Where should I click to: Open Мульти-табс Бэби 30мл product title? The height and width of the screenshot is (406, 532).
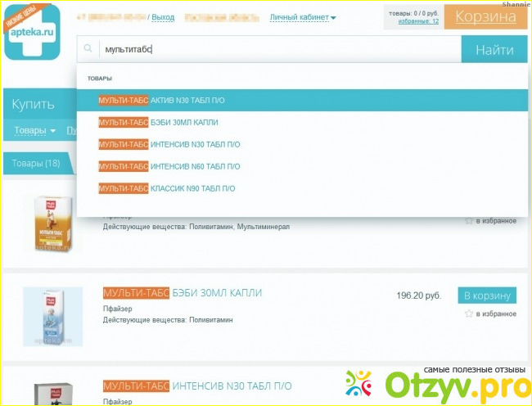click(182, 293)
